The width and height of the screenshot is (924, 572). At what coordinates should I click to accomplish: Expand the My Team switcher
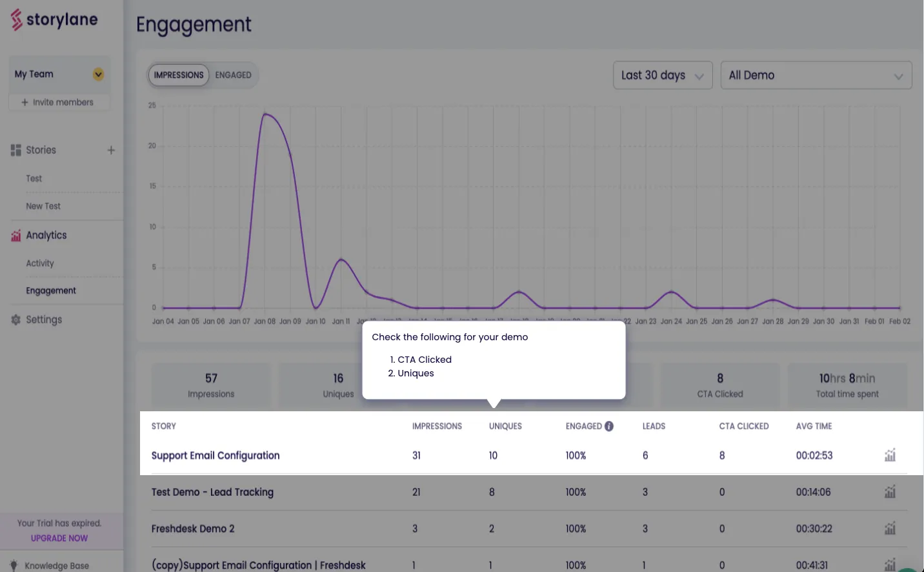(59, 74)
